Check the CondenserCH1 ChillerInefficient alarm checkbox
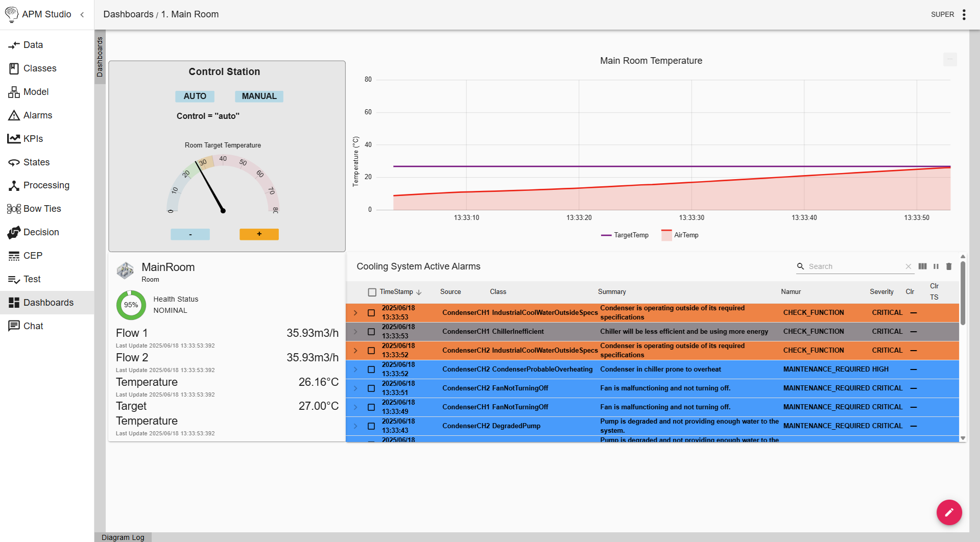Screen dimensions: 980x542 pos(371,332)
